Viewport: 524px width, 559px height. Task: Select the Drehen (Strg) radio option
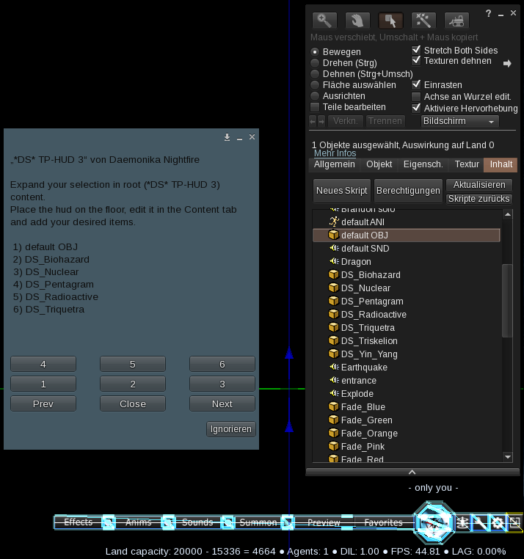[x=315, y=63]
